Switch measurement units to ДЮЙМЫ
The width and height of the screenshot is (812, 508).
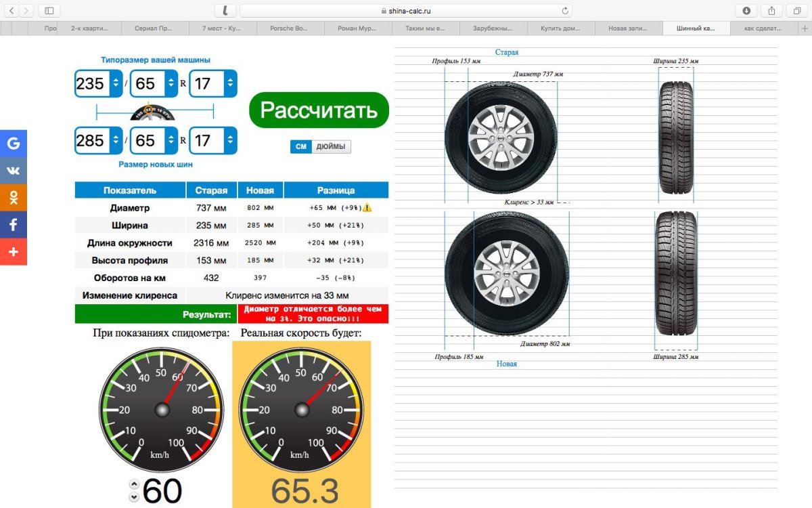click(333, 146)
